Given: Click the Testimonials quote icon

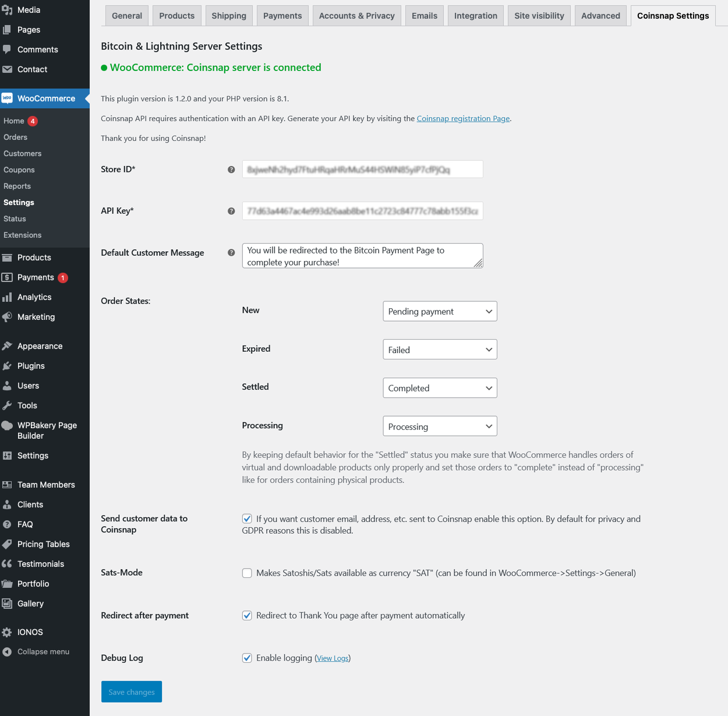Looking at the screenshot, I should [x=7, y=564].
